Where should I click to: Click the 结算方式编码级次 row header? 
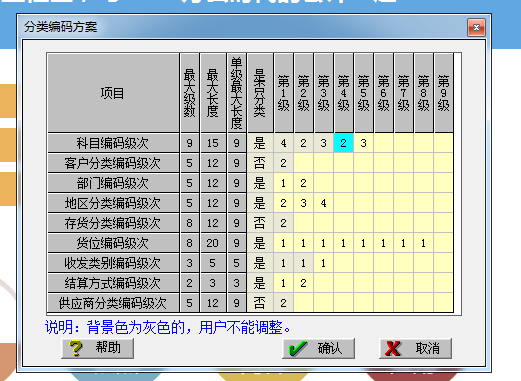click(x=113, y=283)
